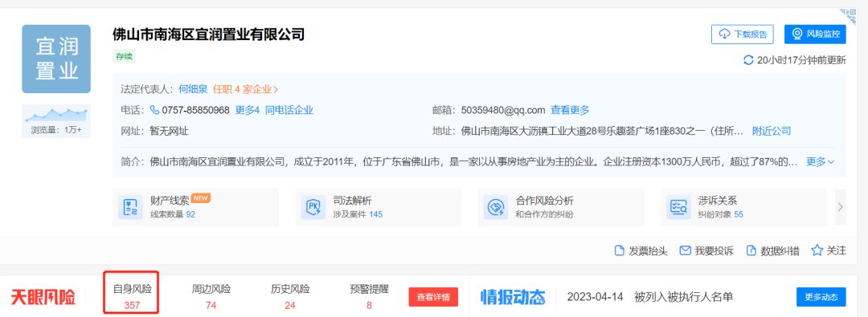Image resolution: width=868 pixels, height=317 pixels.
Task: Expand 任职 4 家企业 link
Action: pyautogui.click(x=245, y=89)
